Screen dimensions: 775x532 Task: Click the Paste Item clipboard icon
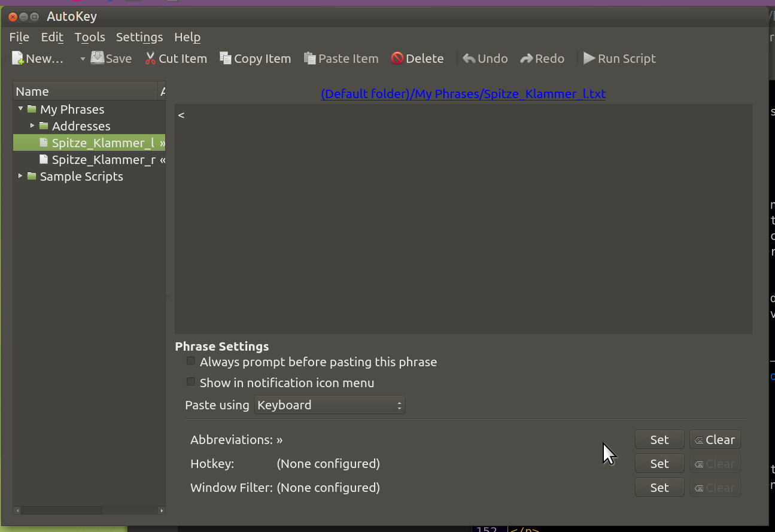coord(310,59)
